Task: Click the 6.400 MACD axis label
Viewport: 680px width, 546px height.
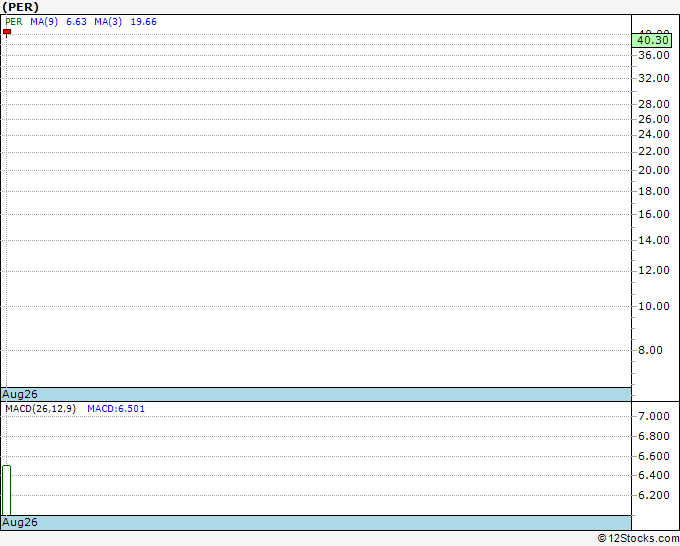Action: (x=654, y=475)
